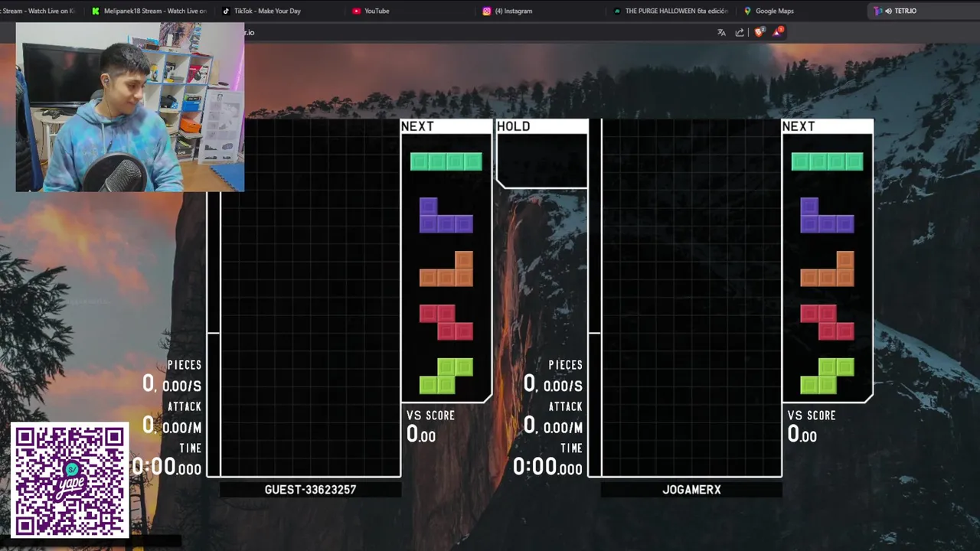Viewport: 980px width, 551px height.
Task: Click the TikTok tab favicon
Action: [226, 11]
